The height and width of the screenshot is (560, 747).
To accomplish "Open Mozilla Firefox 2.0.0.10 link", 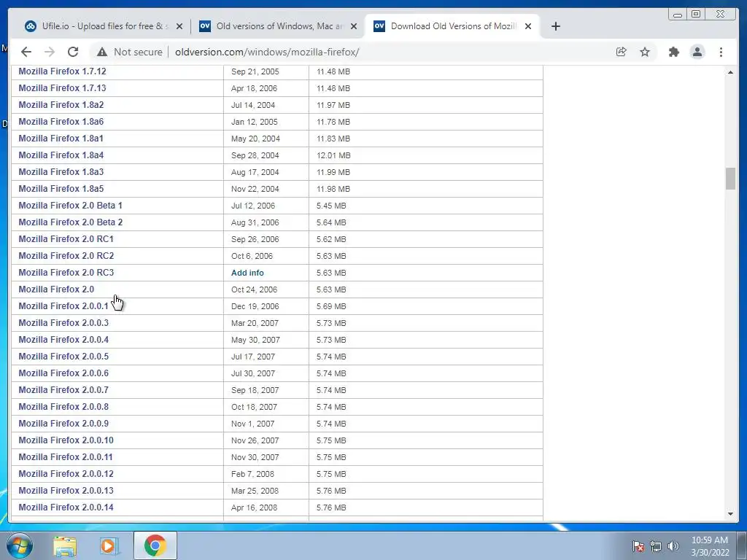I will point(66,440).
